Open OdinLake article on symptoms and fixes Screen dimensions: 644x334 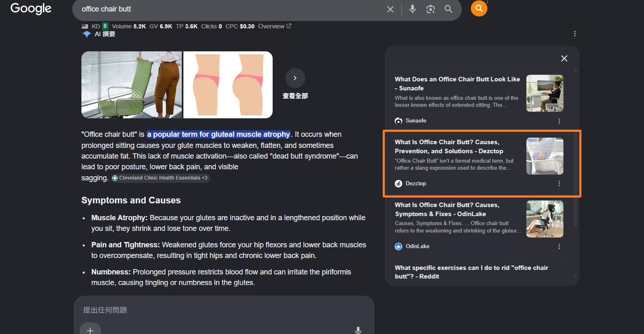(x=447, y=209)
